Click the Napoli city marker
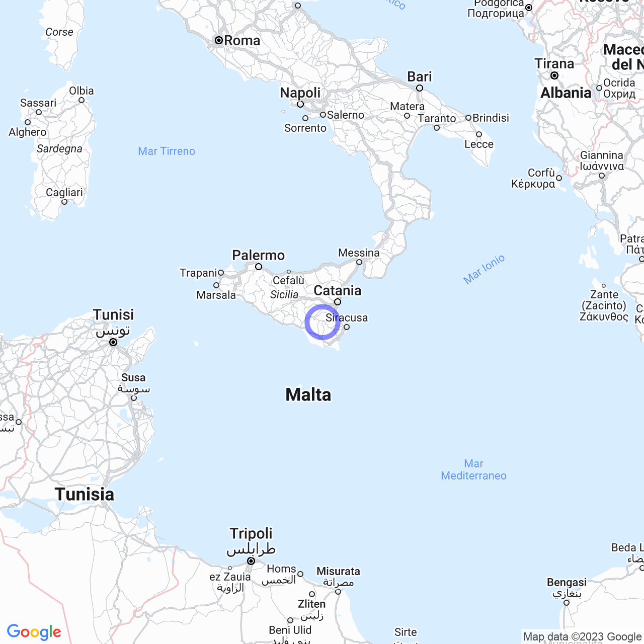The image size is (644, 644). click(300, 104)
